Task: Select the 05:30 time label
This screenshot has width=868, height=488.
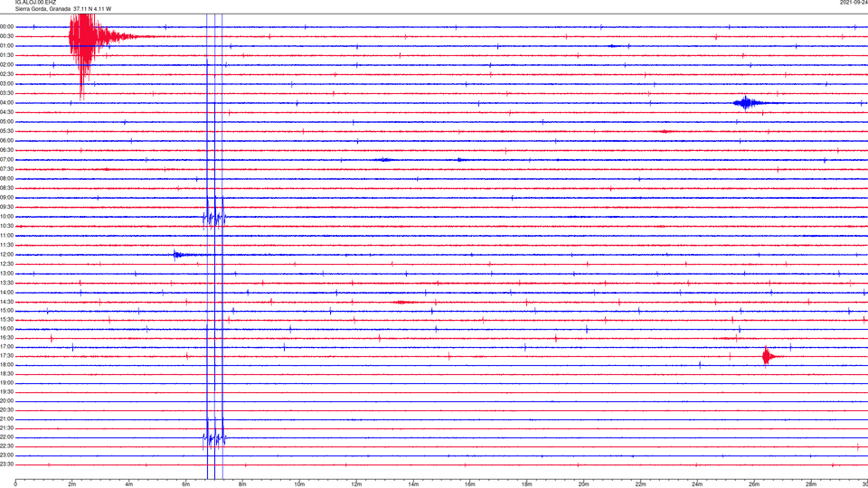Action: [x=7, y=131]
